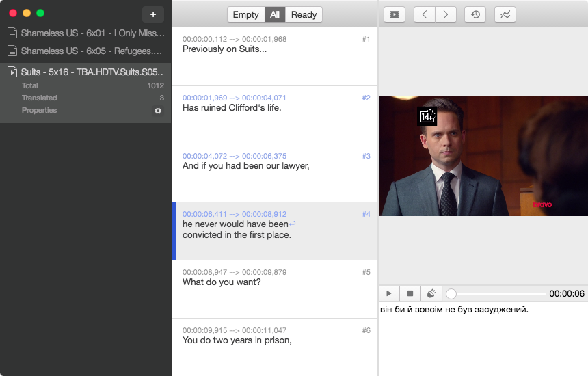This screenshot has height=376, width=588.
Task: Open the Properties gear icon for Suits
Action: pyautogui.click(x=158, y=111)
